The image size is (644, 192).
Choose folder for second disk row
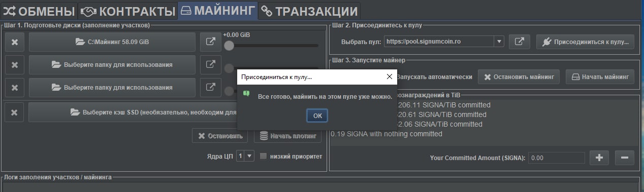click(x=112, y=65)
